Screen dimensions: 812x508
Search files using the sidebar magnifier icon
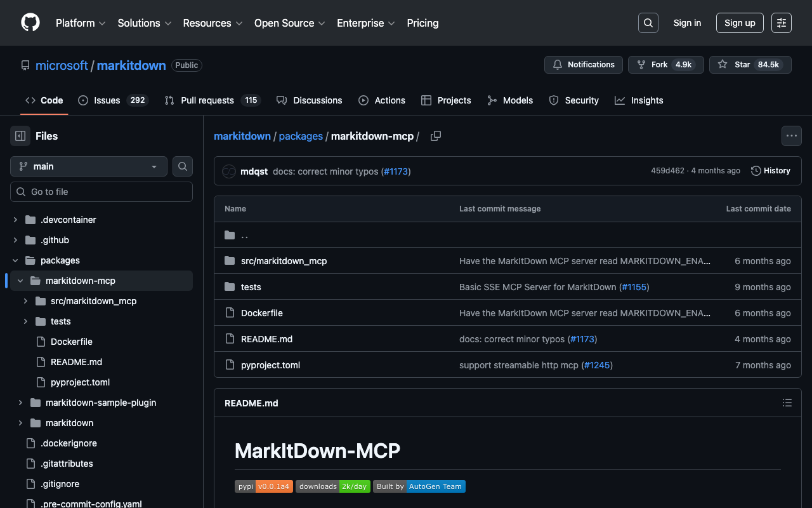pos(183,166)
